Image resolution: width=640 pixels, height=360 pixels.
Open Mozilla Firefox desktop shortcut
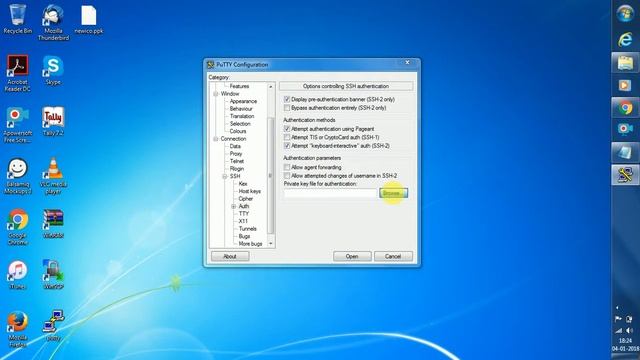tap(18, 329)
